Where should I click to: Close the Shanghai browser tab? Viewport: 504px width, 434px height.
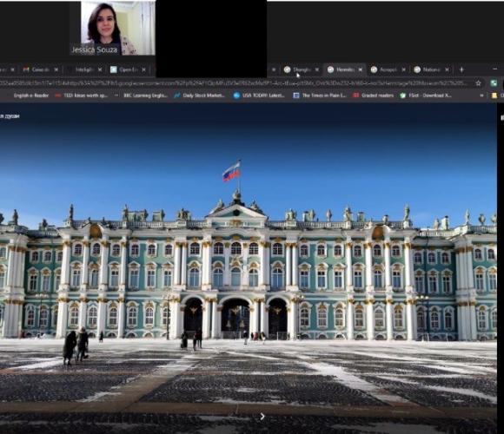tap(317, 69)
